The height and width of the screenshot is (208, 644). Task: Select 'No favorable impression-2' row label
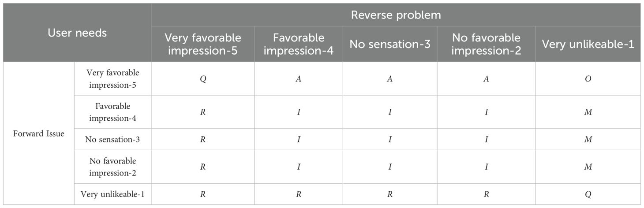(x=113, y=167)
